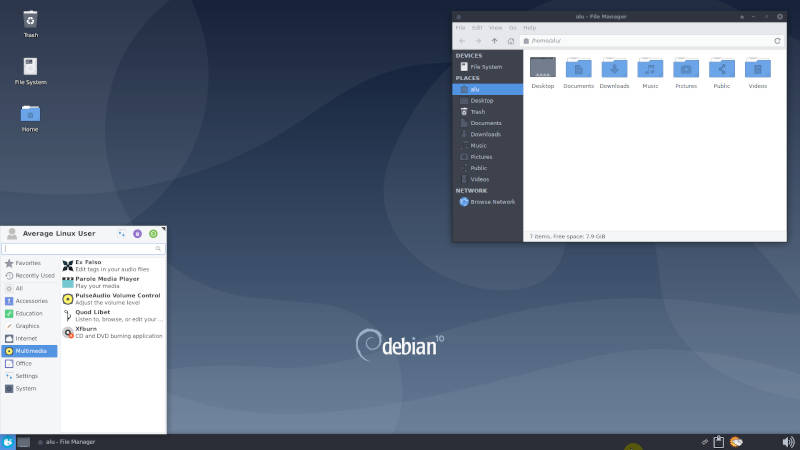Open the View menu in File Manager

[x=495, y=28]
